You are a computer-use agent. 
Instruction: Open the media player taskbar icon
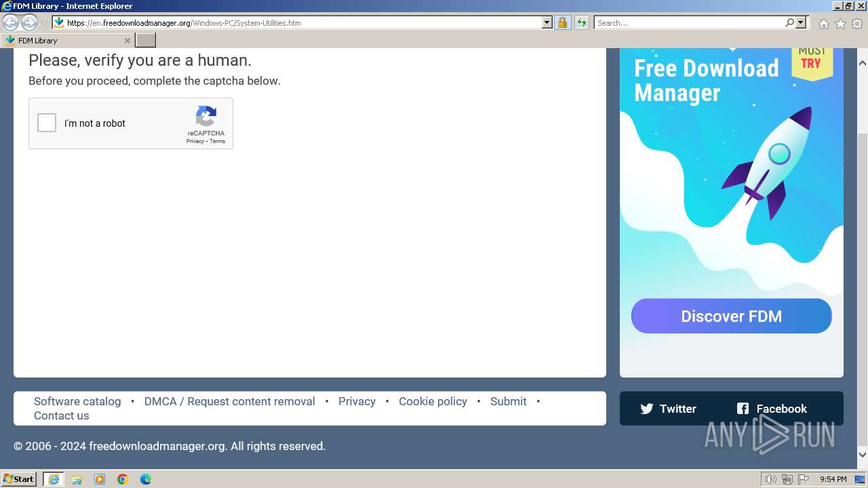point(100,479)
